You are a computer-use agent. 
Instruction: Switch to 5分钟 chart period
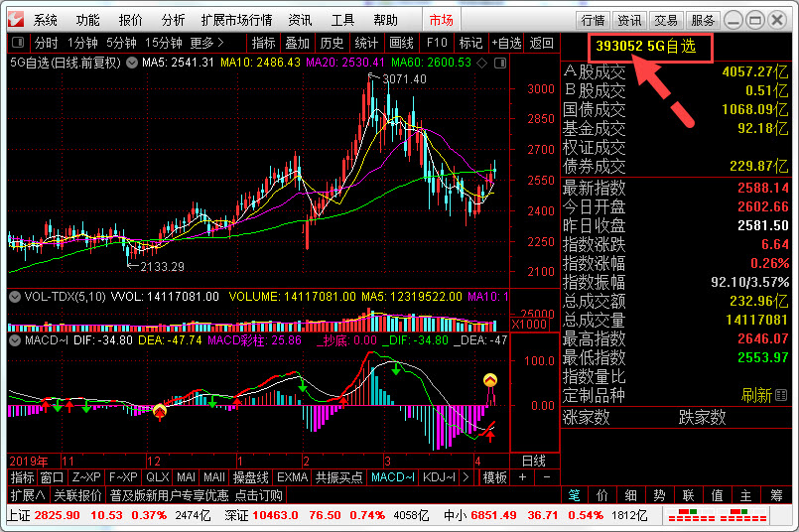pos(121,43)
